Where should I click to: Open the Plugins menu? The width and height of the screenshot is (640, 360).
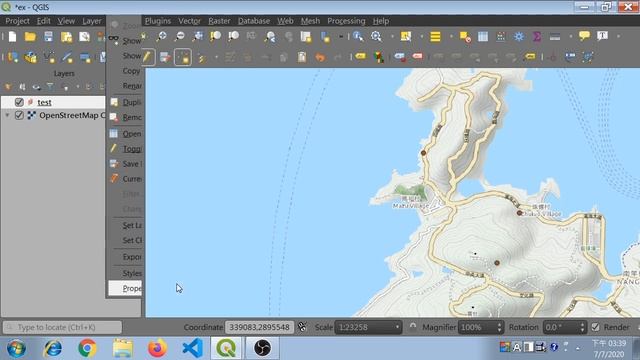point(158,21)
